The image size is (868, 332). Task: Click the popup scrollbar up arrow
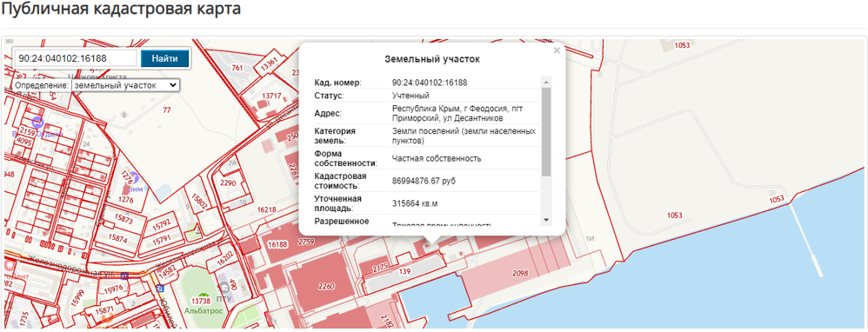547,83
